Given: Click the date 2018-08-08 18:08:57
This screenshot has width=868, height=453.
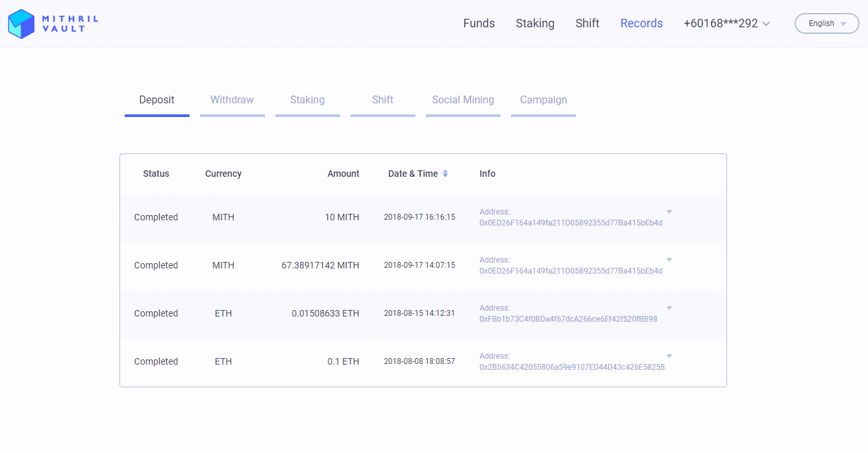Looking at the screenshot, I should [419, 361].
